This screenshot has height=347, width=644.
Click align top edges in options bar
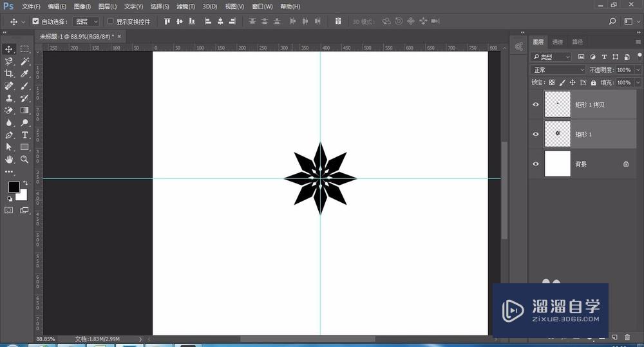pos(167,21)
